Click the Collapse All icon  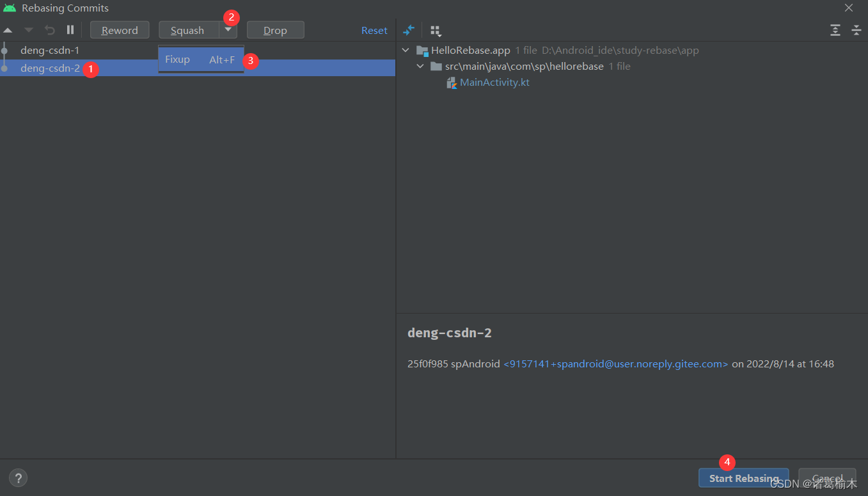(x=856, y=30)
